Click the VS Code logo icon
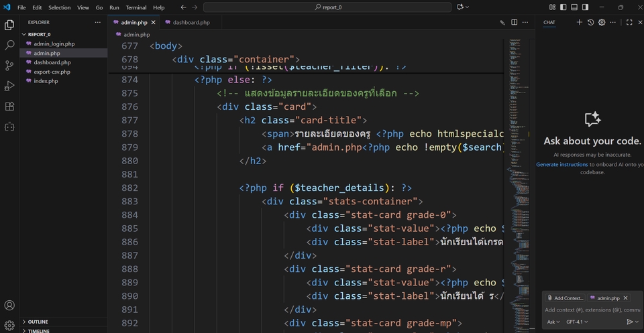The height and width of the screenshot is (333, 644). (x=7, y=7)
